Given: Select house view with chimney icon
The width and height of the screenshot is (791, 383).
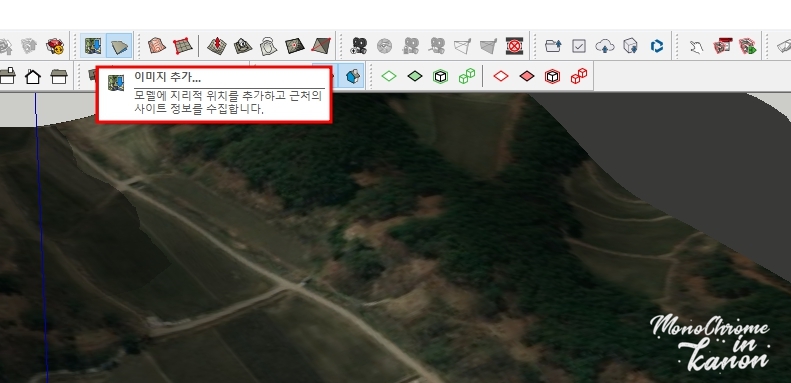Looking at the screenshot, I should pos(7,76).
